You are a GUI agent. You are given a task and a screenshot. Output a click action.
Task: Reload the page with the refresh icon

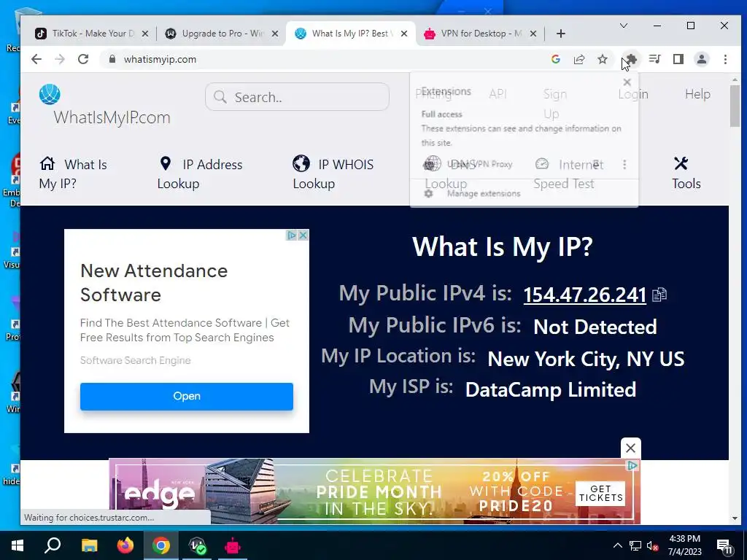pos(83,59)
